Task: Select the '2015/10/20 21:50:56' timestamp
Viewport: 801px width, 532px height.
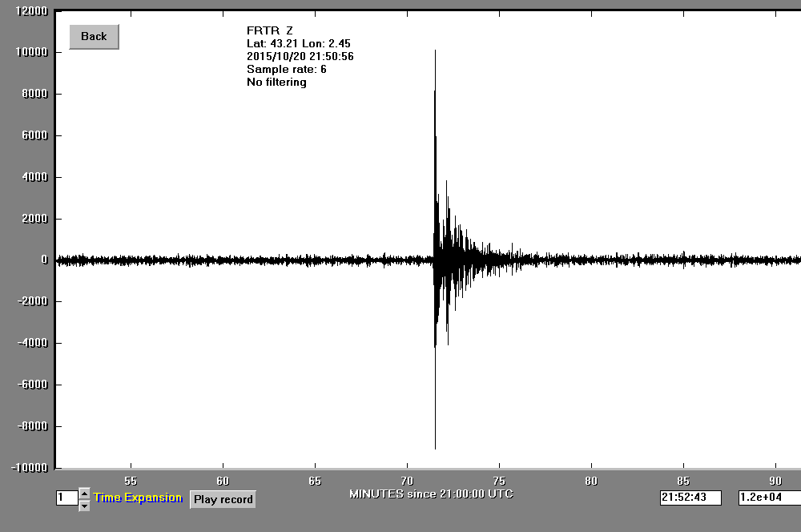Action: pos(300,56)
